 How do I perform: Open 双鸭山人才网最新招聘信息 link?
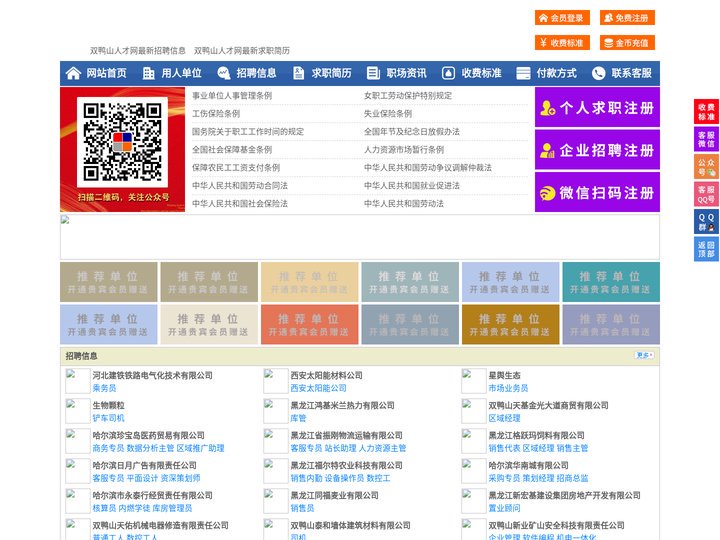click(x=138, y=51)
